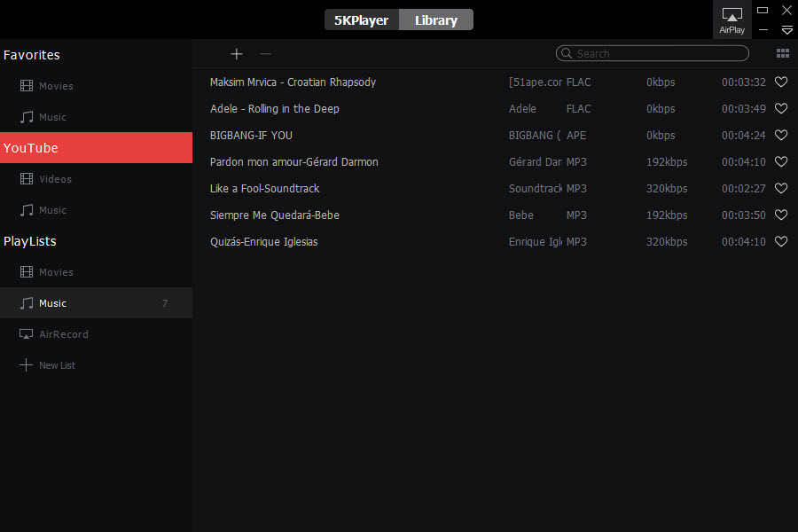Favorite the BIGBANG-IF YOU song
The width and height of the screenshot is (798, 532).
(x=781, y=135)
